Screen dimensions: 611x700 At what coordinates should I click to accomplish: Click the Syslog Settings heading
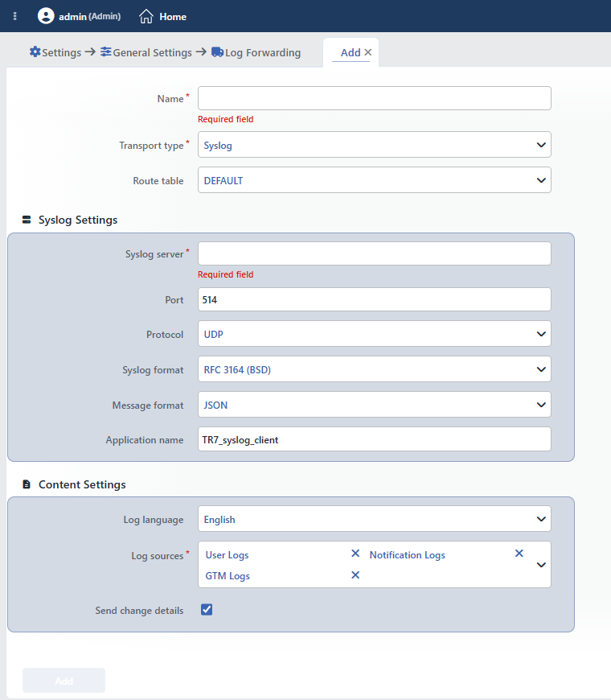78,220
